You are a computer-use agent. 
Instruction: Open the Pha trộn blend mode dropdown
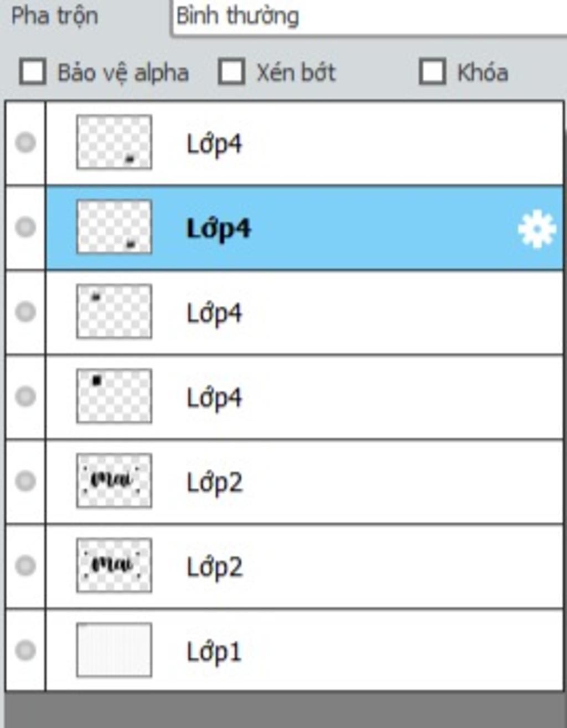click(x=369, y=17)
